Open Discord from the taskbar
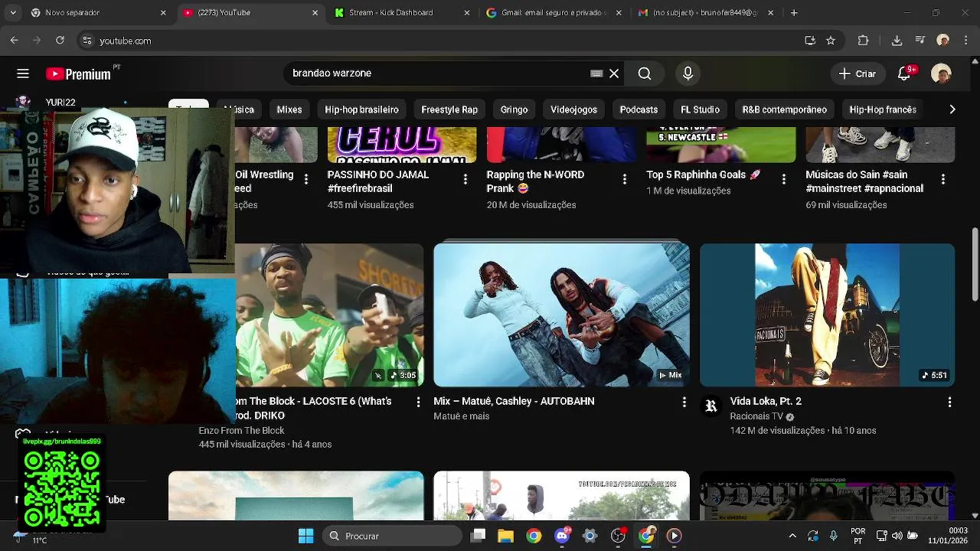The image size is (980, 551). click(x=562, y=536)
